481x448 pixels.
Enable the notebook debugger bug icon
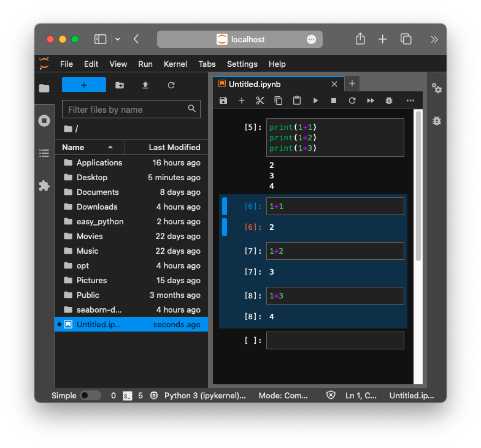pyautogui.click(x=389, y=101)
